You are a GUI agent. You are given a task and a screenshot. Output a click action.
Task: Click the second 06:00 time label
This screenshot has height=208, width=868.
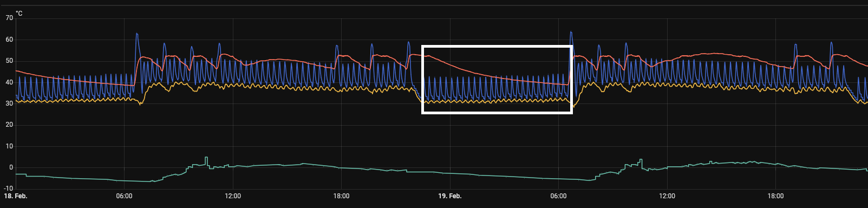pyautogui.click(x=558, y=196)
